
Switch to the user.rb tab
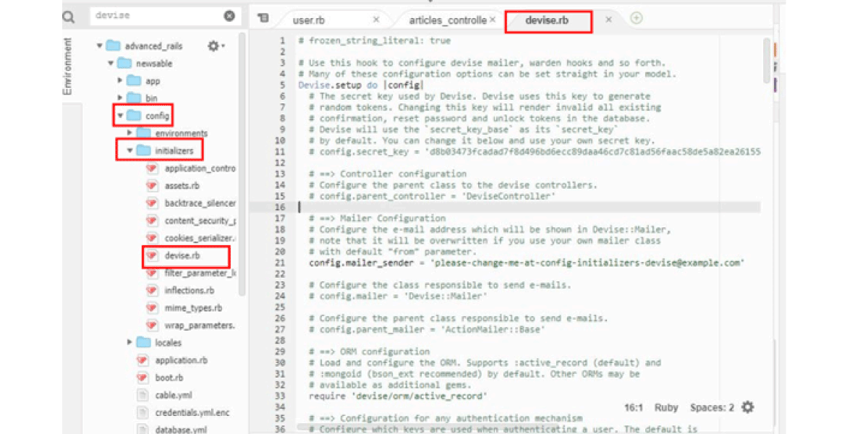(x=309, y=20)
